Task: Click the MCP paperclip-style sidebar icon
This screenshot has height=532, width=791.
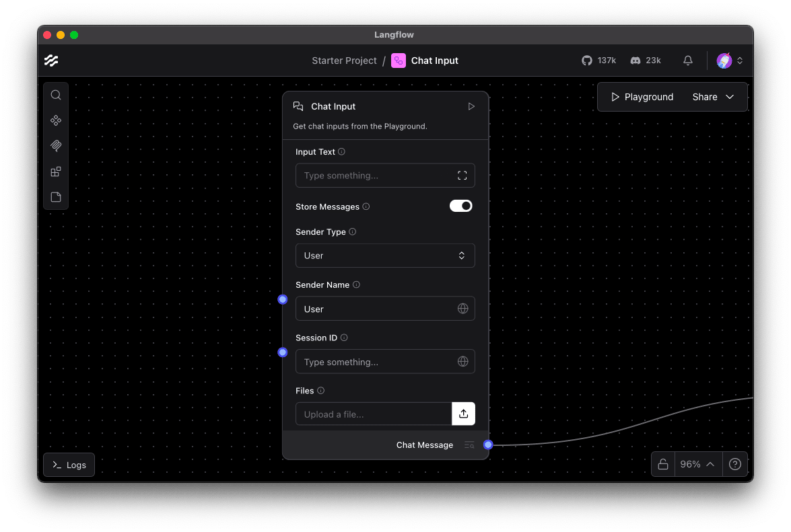Action: (x=56, y=146)
